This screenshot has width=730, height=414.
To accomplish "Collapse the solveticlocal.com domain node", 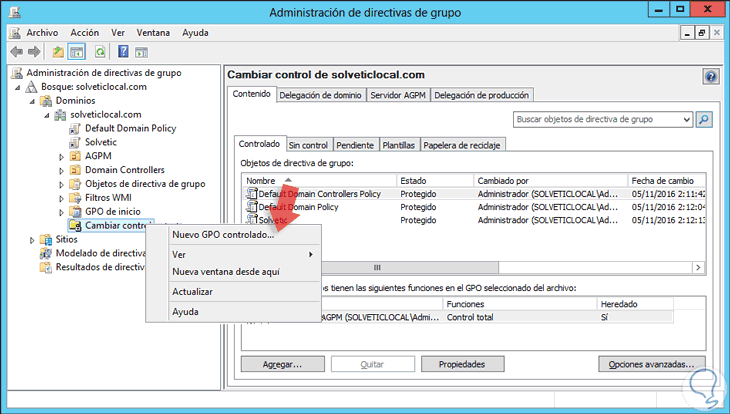I will [47, 115].
